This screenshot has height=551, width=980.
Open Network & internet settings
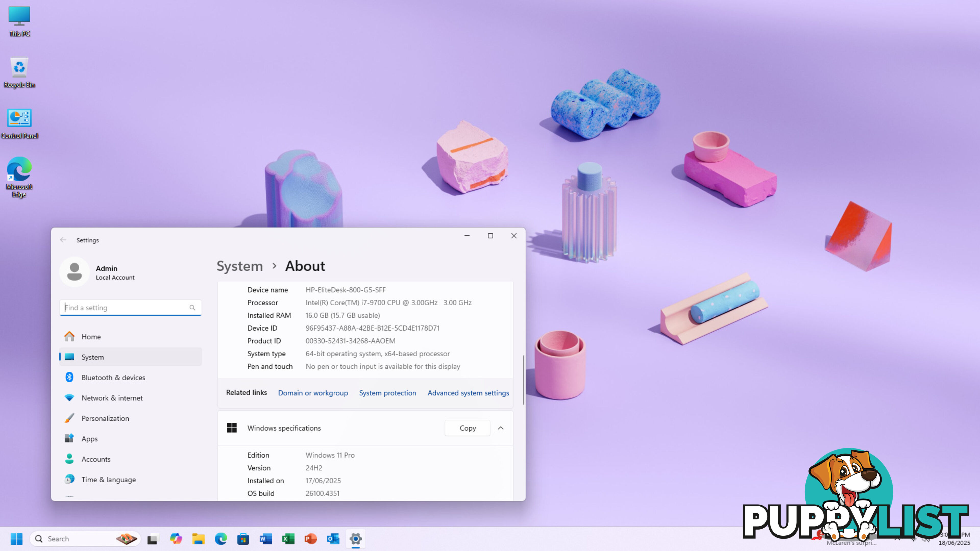click(130, 398)
